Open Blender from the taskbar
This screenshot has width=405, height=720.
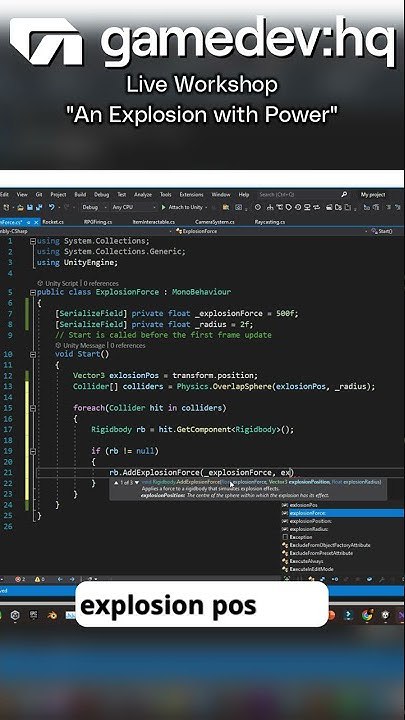pos(52,615)
